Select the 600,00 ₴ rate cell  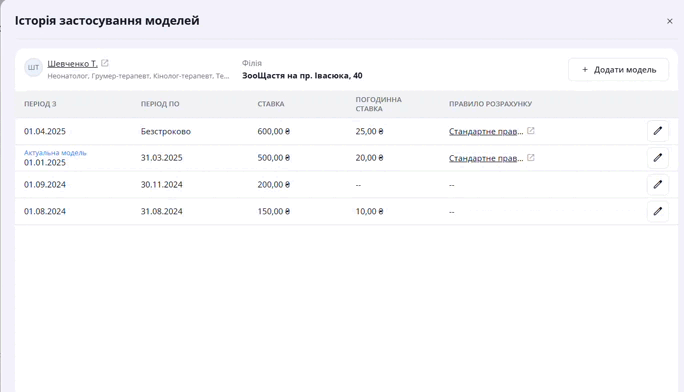click(274, 131)
